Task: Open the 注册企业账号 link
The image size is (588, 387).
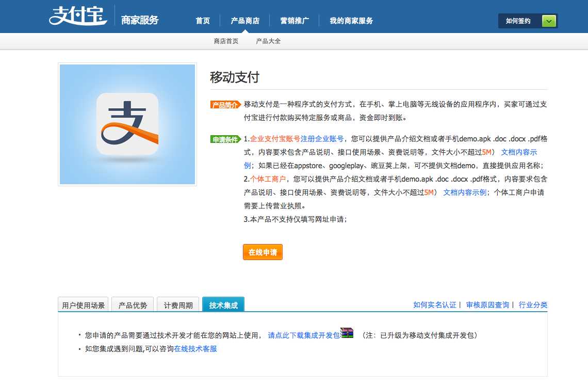Action: (x=322, y=139)
